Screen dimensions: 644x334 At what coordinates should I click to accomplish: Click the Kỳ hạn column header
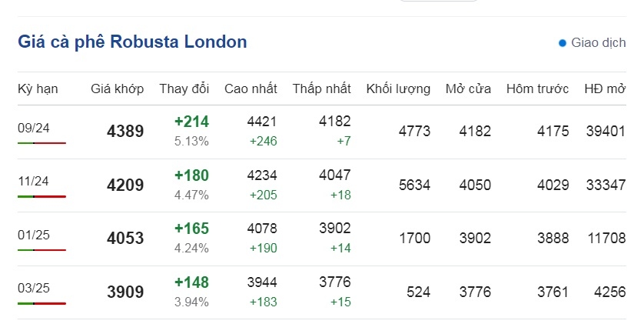(38, 89)
